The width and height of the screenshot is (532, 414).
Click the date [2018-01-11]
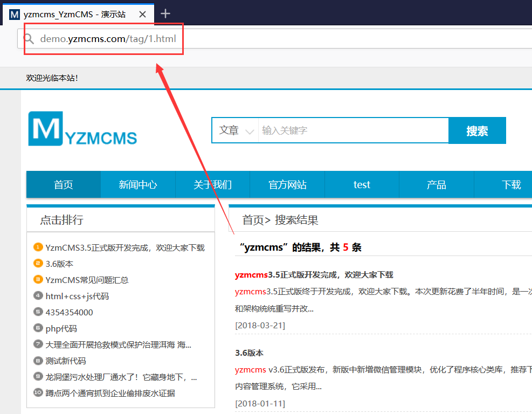[x=260, y=403]
